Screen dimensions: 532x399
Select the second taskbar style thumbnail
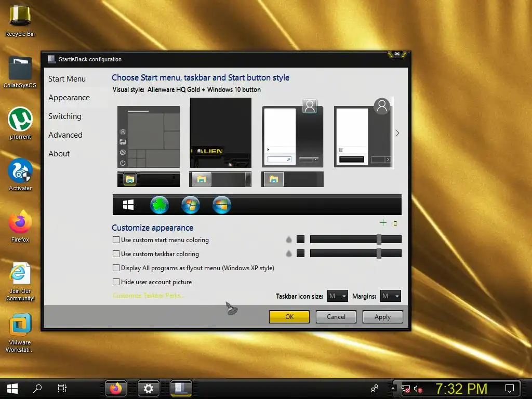click(x=220, y=179)
